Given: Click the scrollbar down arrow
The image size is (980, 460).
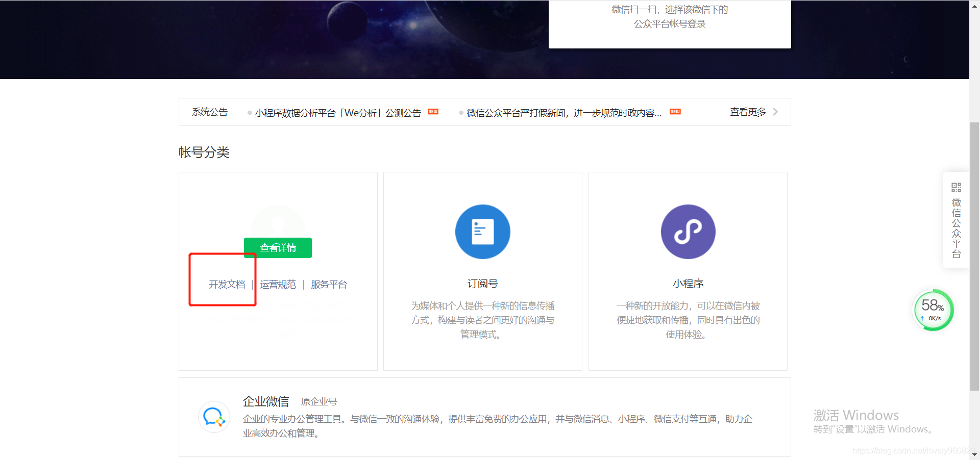Looking at the screenshot, I should point(975,454).
